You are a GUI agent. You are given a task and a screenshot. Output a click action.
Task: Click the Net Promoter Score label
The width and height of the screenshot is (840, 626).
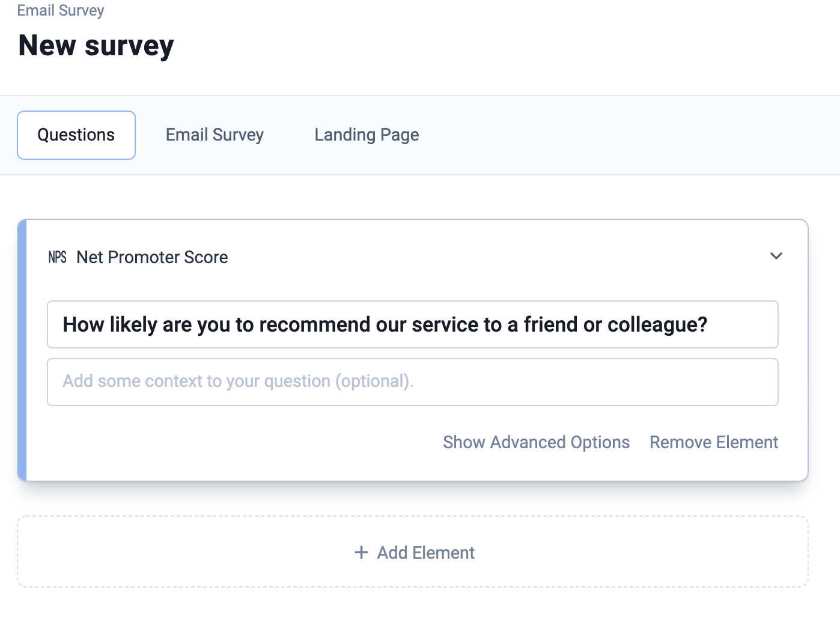pos(152,257)
